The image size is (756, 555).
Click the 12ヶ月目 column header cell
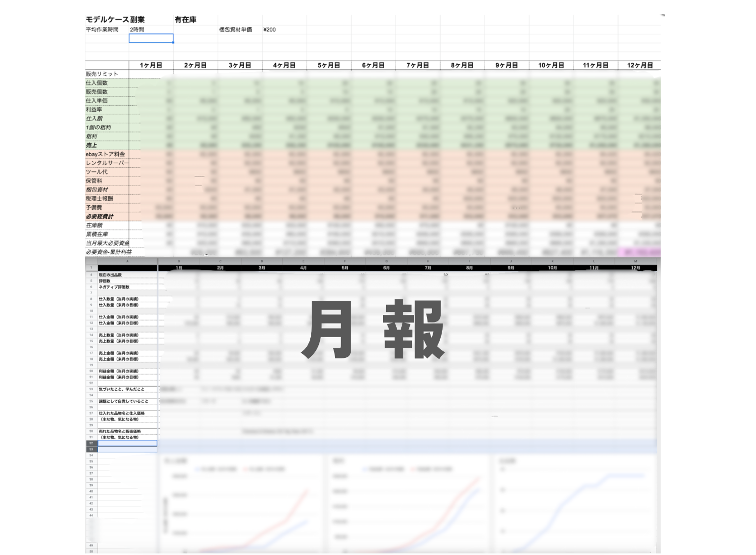[x=639, y=65]
